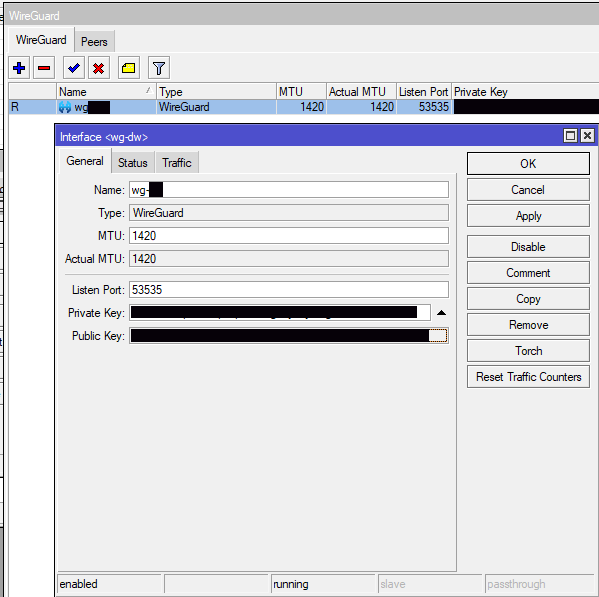Image resolution: width=599 pixels, height=597 pixels.
Task: Open the Status tab
Action: click(x=133, y=163)
